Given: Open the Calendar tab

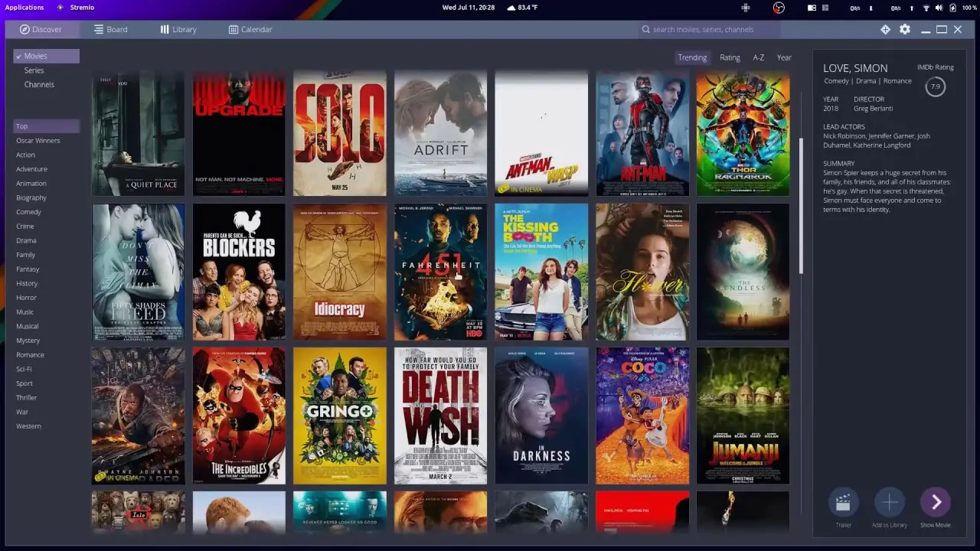Looking at the screenshot, I should pos(250,29).
